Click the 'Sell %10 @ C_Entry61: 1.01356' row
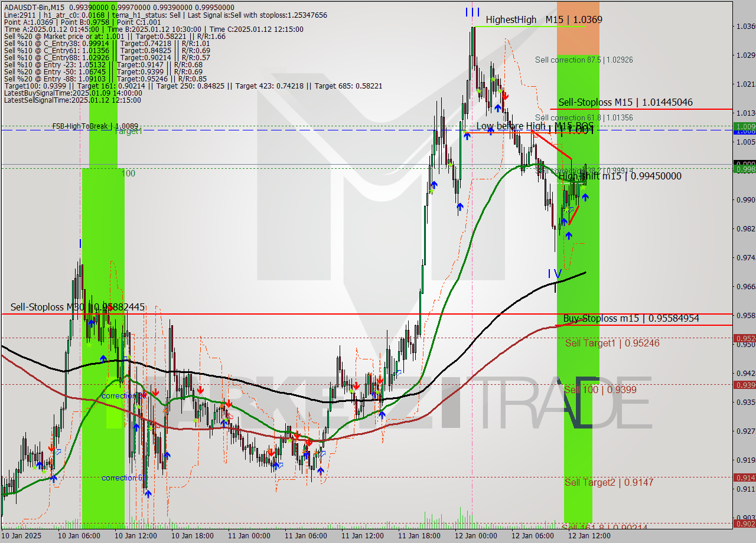 pyautogui.click(x=107, y=51)
